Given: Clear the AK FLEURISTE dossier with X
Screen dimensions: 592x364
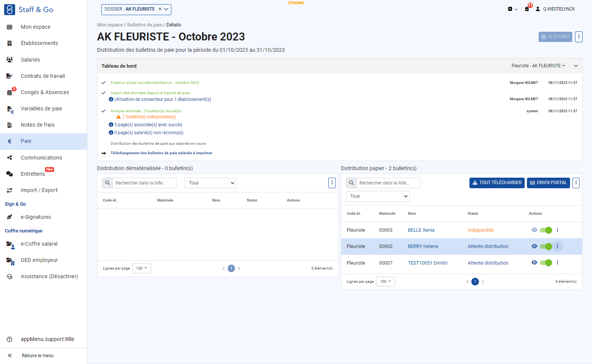Looking at the screenshot, I should (160, 9).
